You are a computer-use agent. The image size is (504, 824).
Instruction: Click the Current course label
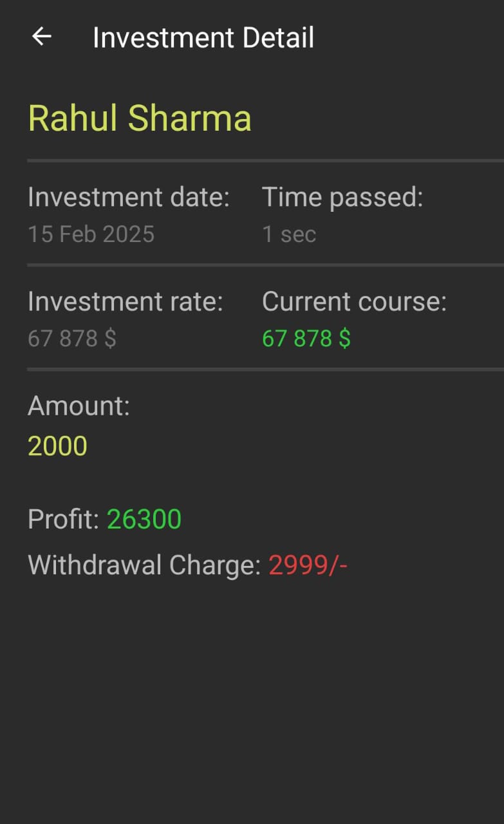[354, 301]
